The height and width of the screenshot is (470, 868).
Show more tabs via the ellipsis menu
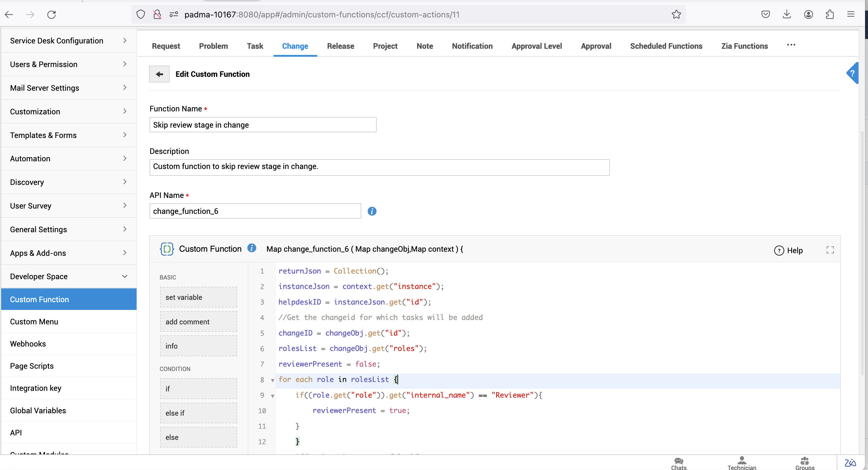pyautogui.click(x=791, y=45)
